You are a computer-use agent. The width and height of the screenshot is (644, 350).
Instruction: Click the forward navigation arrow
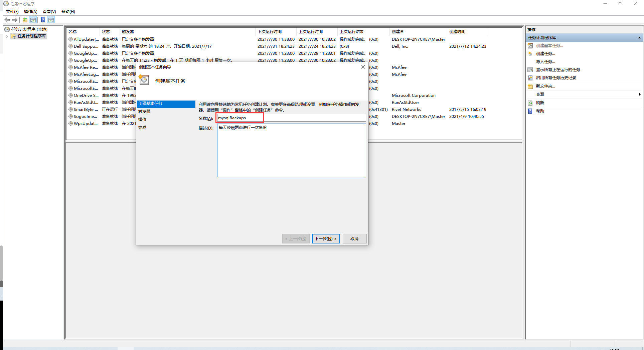[x=15, y=20]
